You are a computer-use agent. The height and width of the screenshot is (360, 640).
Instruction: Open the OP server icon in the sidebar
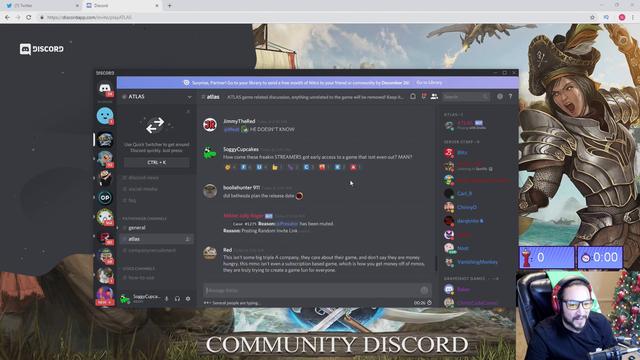click(x=105, y=198)
